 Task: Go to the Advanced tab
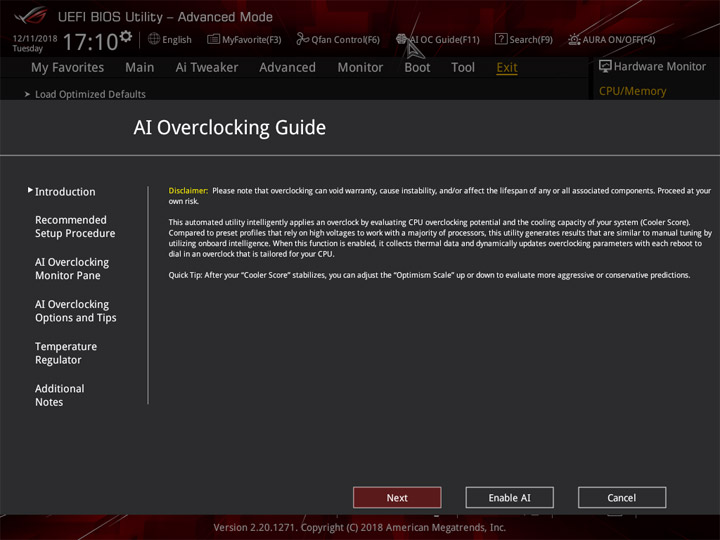(x=287, y=68)
